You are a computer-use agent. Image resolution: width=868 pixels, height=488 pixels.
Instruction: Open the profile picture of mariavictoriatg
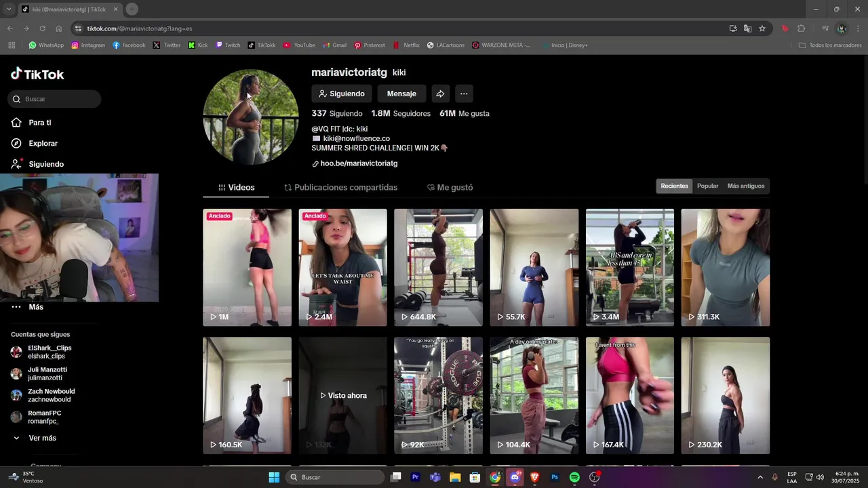(251, 117)
